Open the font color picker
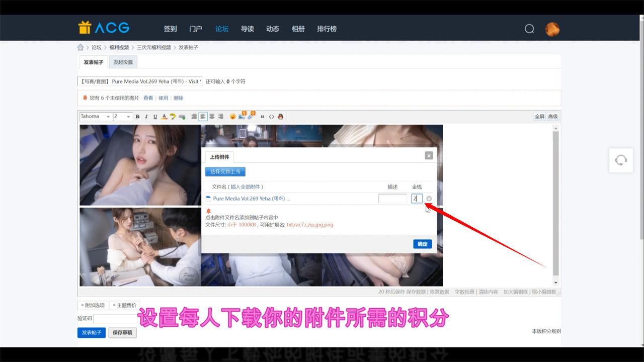644x362 pixels. 164,117
